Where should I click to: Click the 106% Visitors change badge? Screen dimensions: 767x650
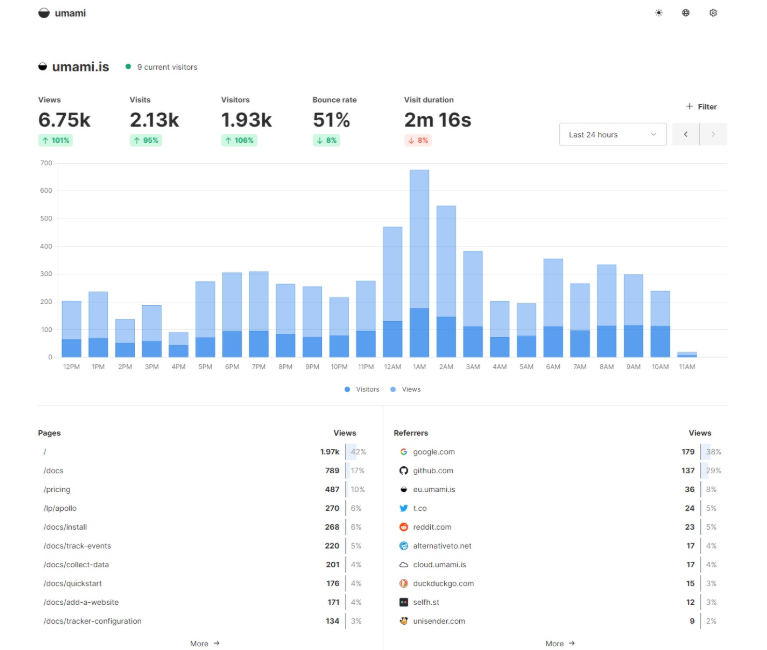tap(239, 140)
